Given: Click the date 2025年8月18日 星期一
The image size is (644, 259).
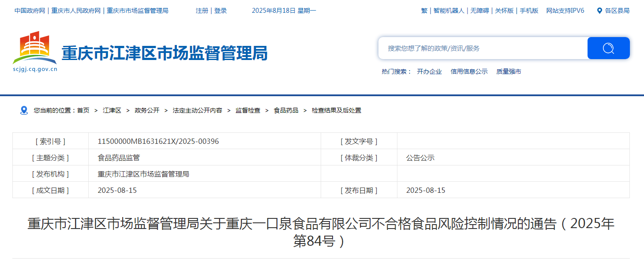Looking at the screenshot, I should 284,11.
